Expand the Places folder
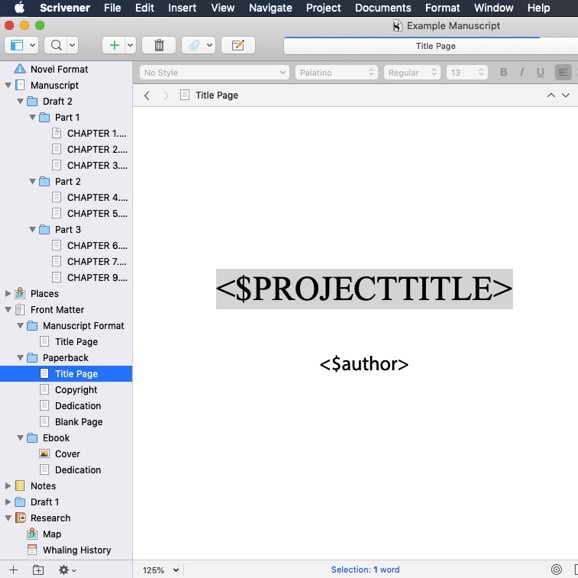 point(8,293)
